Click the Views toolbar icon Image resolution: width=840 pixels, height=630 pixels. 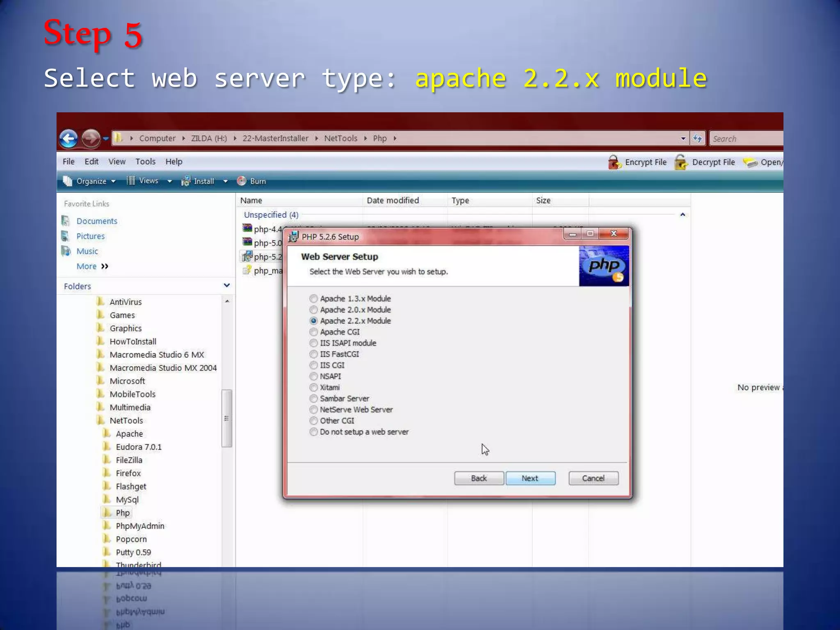pos(131,180)
